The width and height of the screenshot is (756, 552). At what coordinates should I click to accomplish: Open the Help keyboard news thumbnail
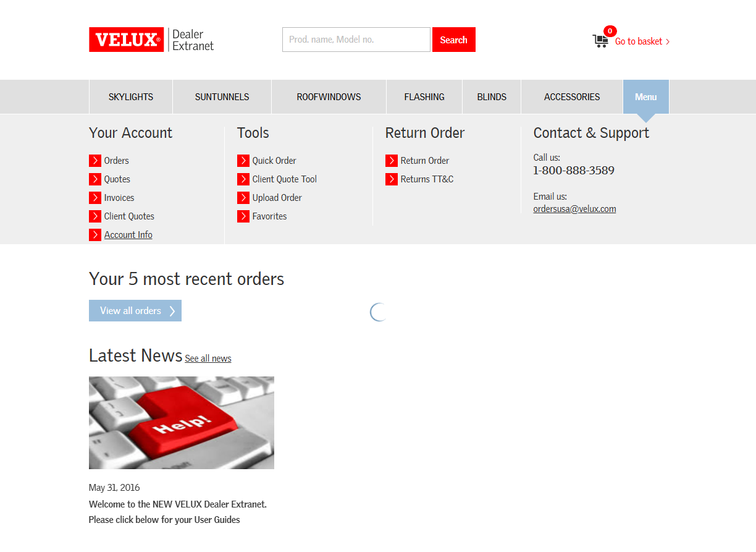(182, 423)
